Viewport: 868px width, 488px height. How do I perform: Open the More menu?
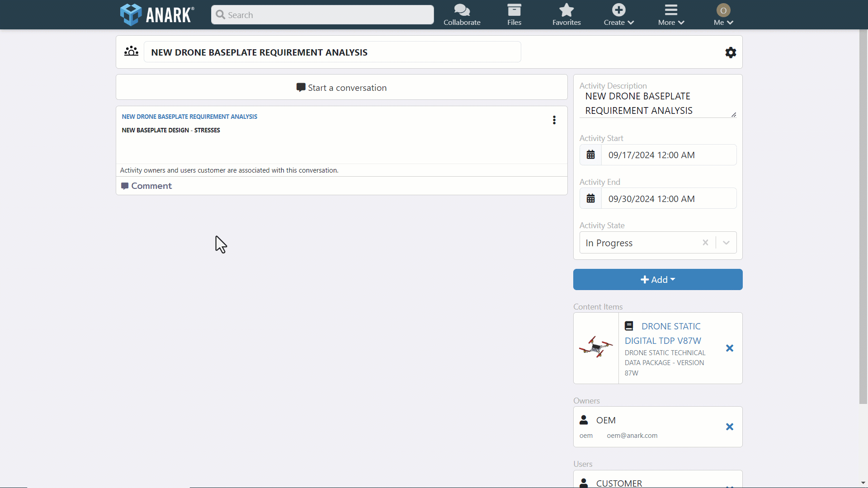671,14
